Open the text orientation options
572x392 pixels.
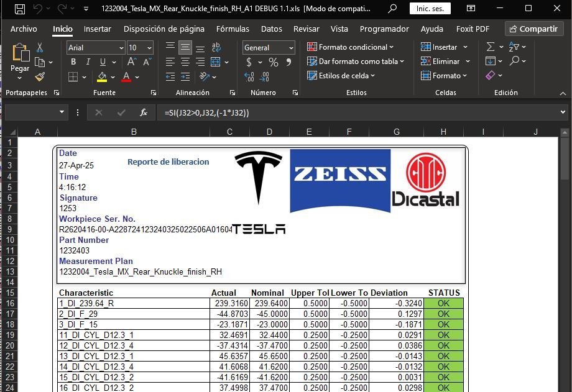(205, 76)
